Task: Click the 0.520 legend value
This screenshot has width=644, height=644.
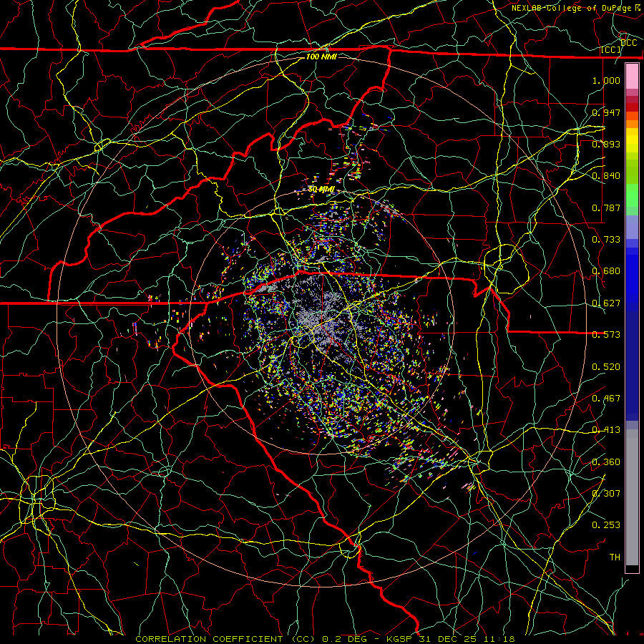Action: 606,367
